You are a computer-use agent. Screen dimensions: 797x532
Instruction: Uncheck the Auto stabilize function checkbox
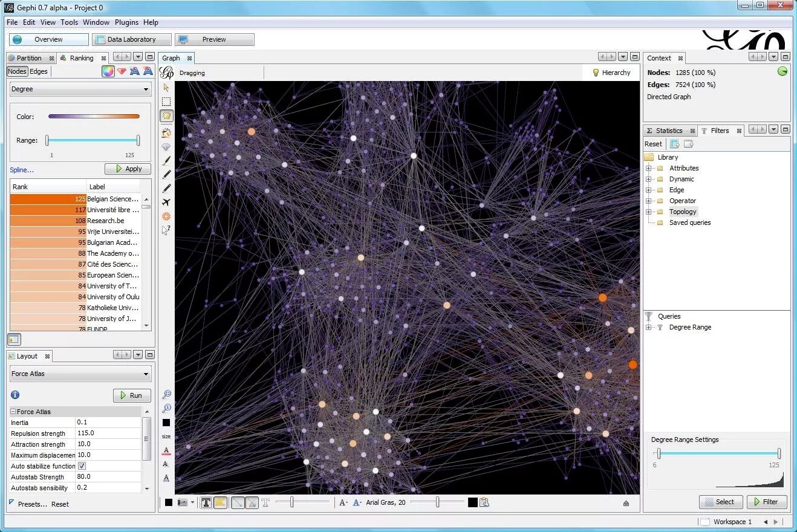pyautogui.click(x=82, y=466)
